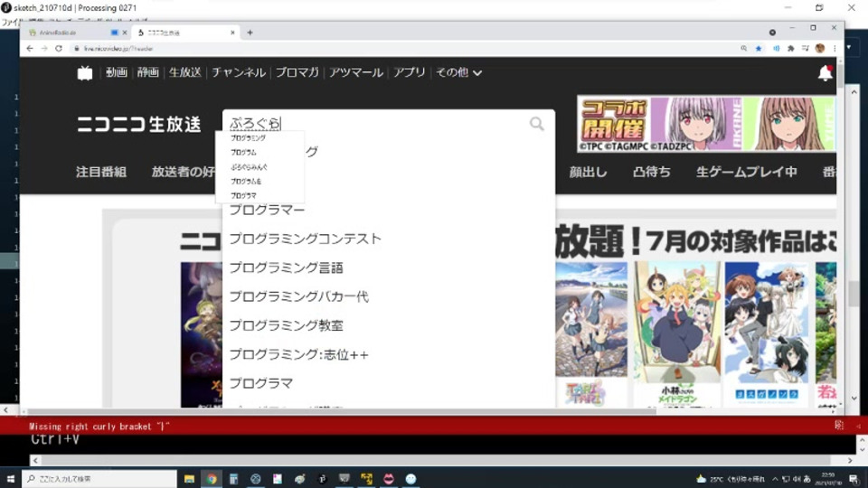Open the 生放送 menu link
The height and width of the screenshot is (488, 868).
(x=184, y=72)
